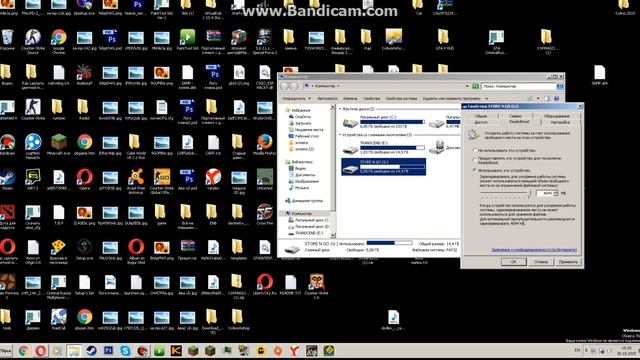
Task: Select the Steam shortcut on the desktop
Action: pyautogui.click(x=7, y=180)
